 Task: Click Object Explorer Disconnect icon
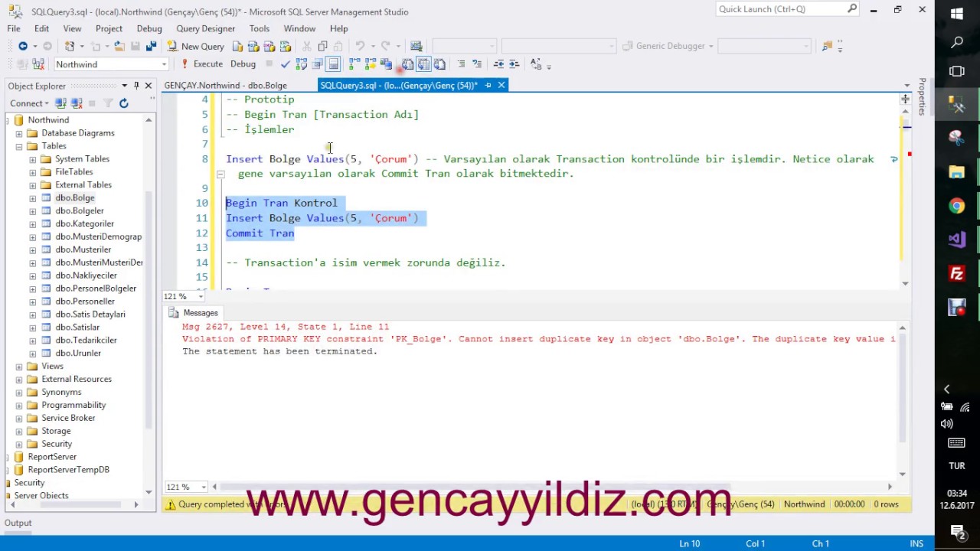(76, 103)
